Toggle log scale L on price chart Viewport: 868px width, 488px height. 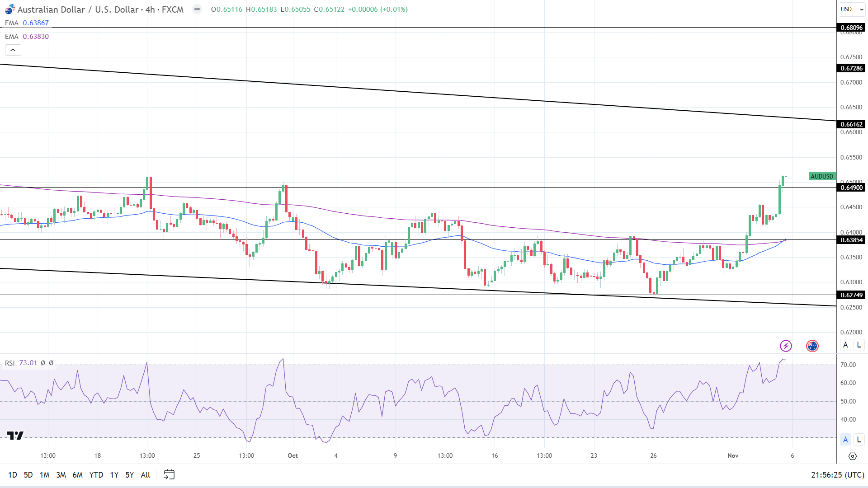coord(859,345)
